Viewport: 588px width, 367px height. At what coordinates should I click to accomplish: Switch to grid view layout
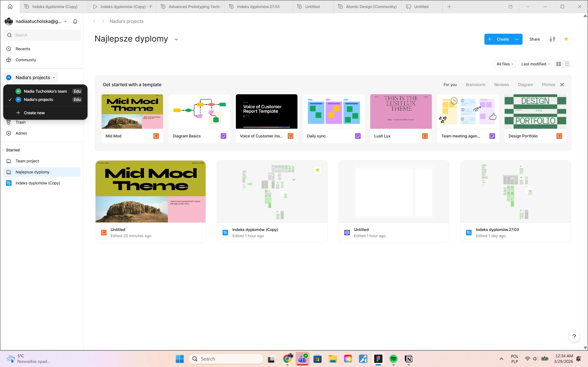559,64
